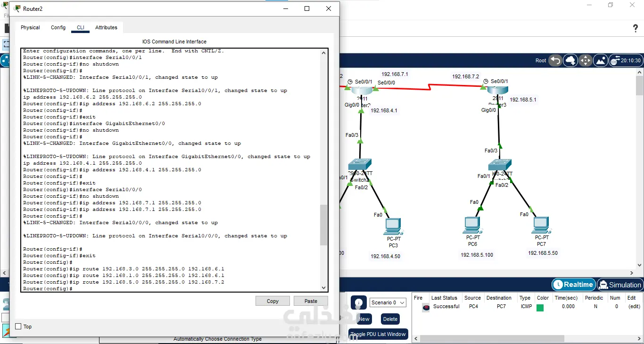Click inside the IOS command line terminal
This screenshot has width=644, height=344.
point(170,170)
